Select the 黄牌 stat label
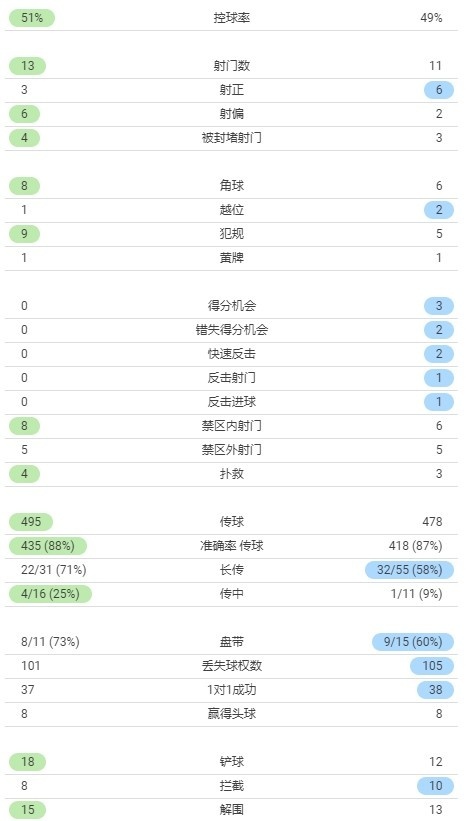This screenshot has width=466, height=821. click(x=231, y=258)
